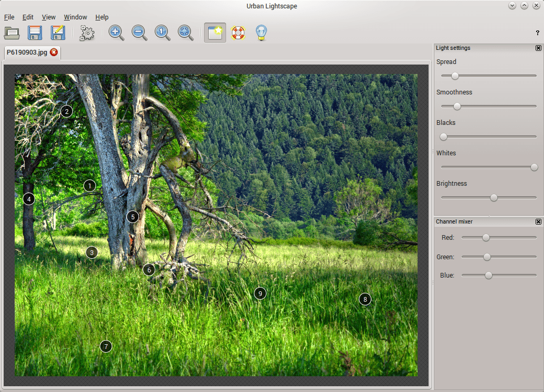Toggle the window star toolbar button
544x392 pixels.
215,33
